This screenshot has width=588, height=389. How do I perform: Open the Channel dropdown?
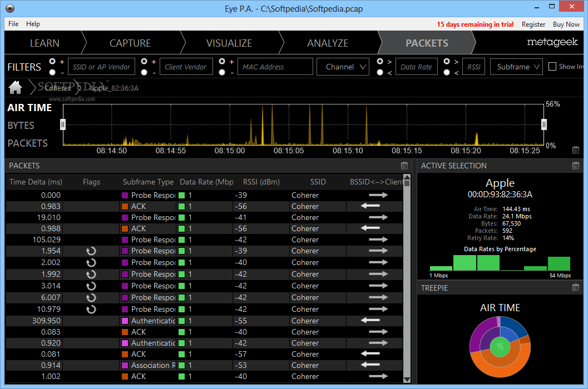(x=343, y=67)
